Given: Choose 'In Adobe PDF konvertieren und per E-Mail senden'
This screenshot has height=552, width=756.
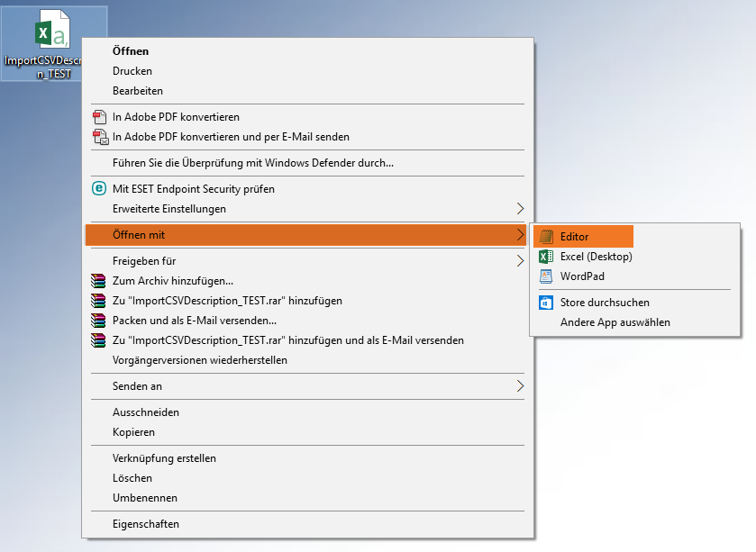Looking at the screenshot, I should [308, 137].
